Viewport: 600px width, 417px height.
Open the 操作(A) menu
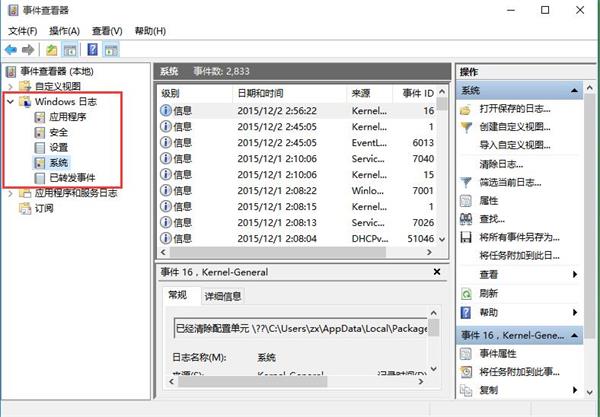[64, 31]
